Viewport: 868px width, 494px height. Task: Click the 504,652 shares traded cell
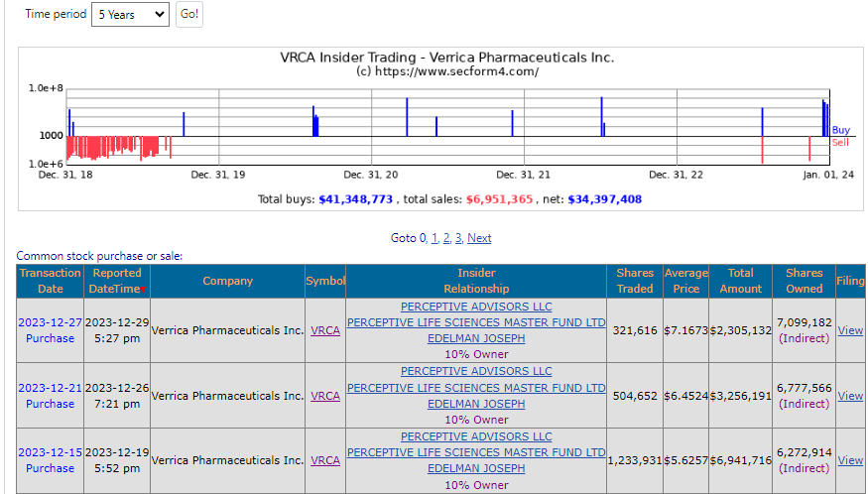pos(635,396)
